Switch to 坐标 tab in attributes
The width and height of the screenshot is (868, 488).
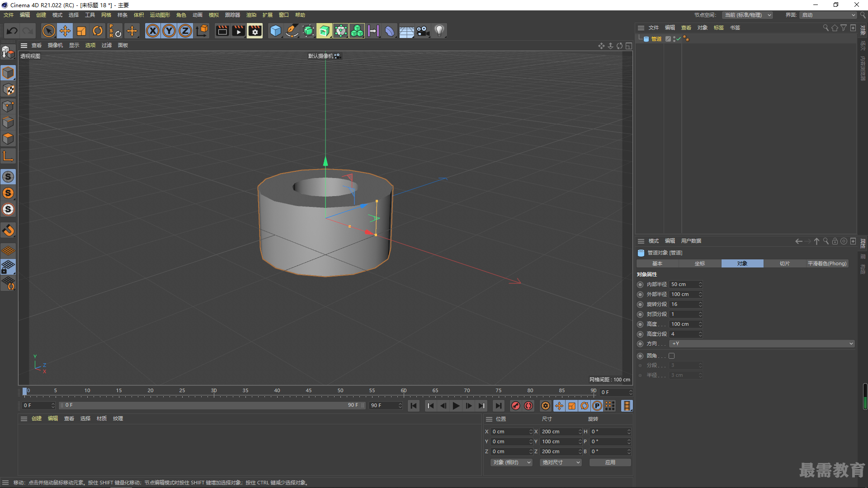click(x=700, y=263)
